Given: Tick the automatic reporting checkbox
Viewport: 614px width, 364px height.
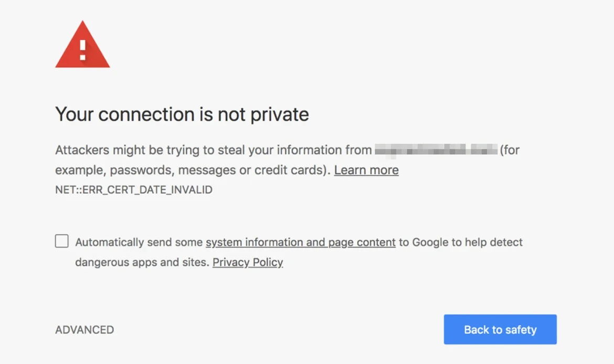Looking at the screenshot, I should pyautogui.click(x=62, y=241).
